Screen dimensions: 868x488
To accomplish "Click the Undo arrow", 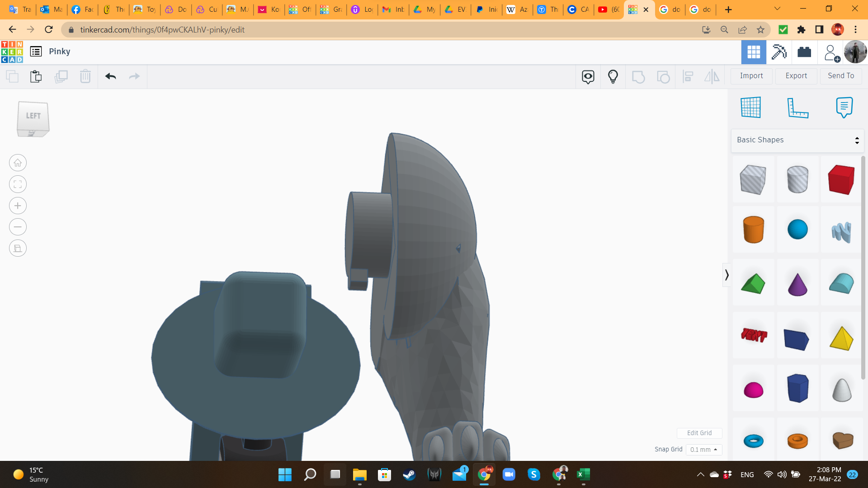I will [110, 76].
